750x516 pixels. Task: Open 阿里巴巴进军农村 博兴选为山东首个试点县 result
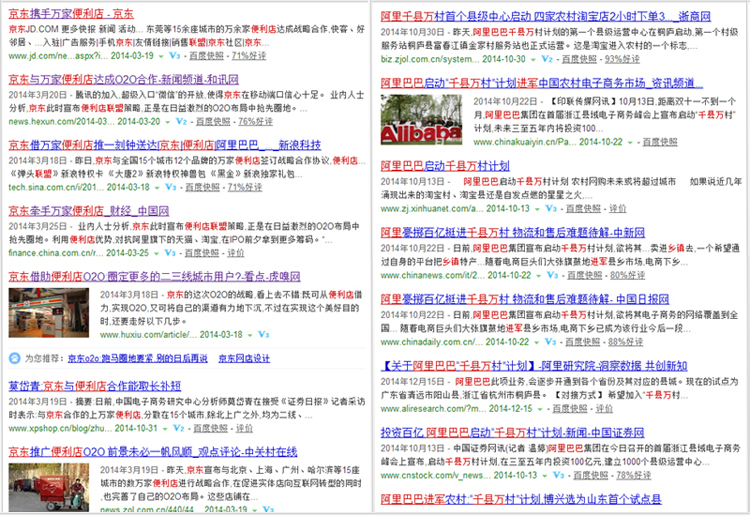[521, 499]
